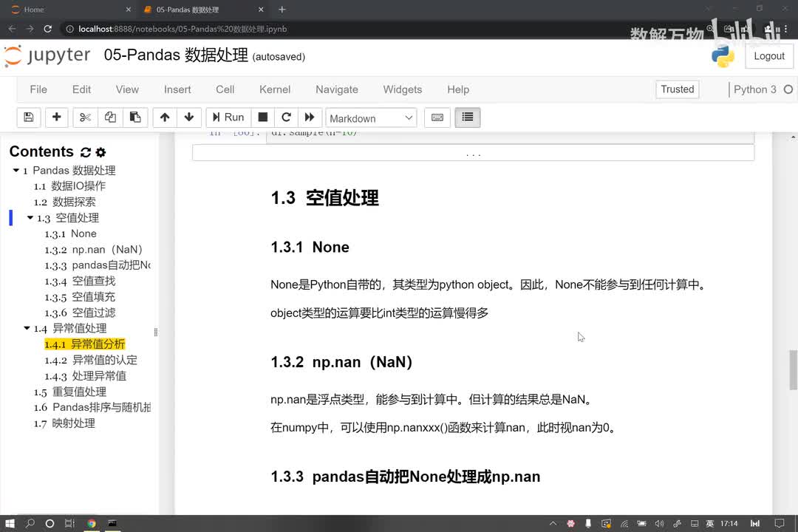Toggle the table of contents sidebar icon
Viewport: 798px width, 532px height.
467,117
